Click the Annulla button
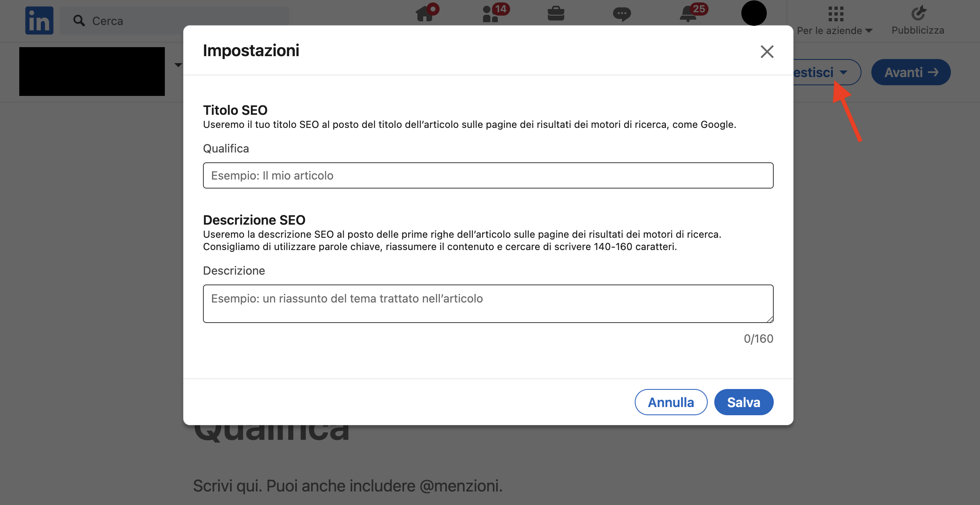The width and height of the screenshot is (980, 505). tap(671, 402)
